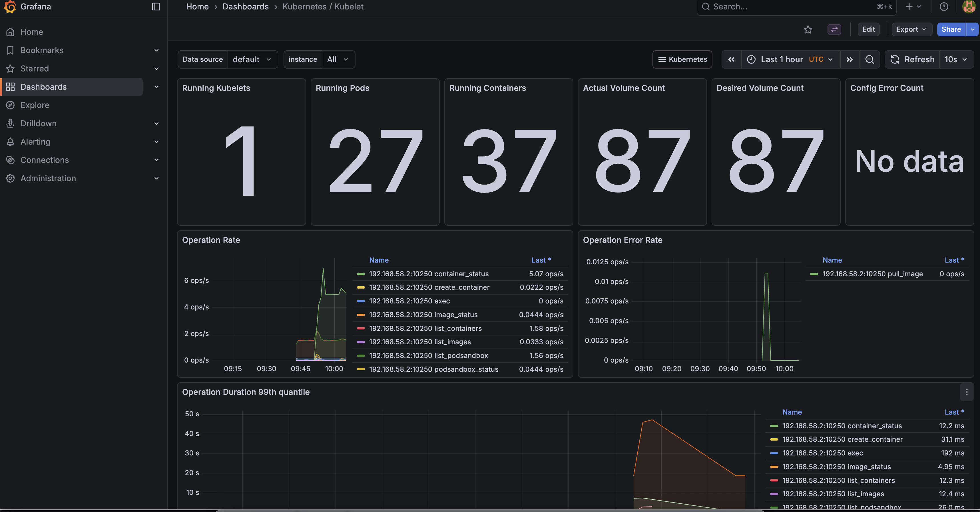The image size is (980, 512).
Task: Click the Share button
Action: (951, 29)
